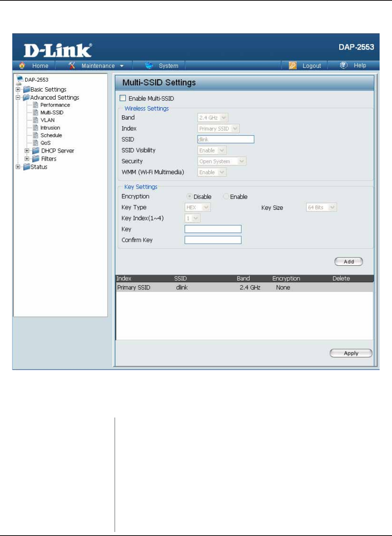The image size is (392, 536).
Task: Click the Status folder icon
Action: click(x=26, y=167)
